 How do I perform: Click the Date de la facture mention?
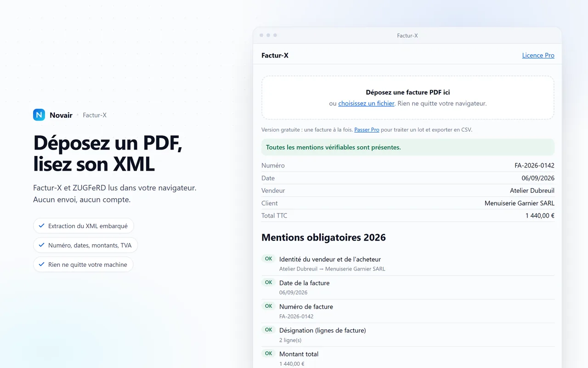tap(304, 283)
